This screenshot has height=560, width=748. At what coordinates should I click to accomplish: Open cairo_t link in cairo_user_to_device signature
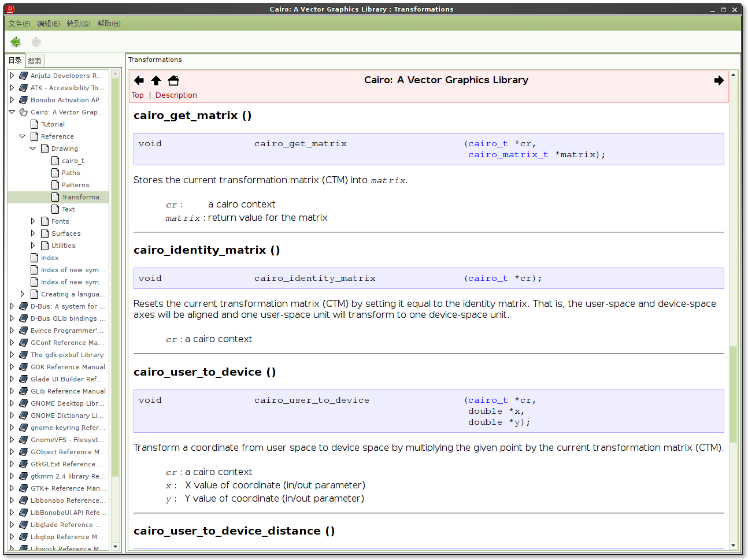point(488,400)
